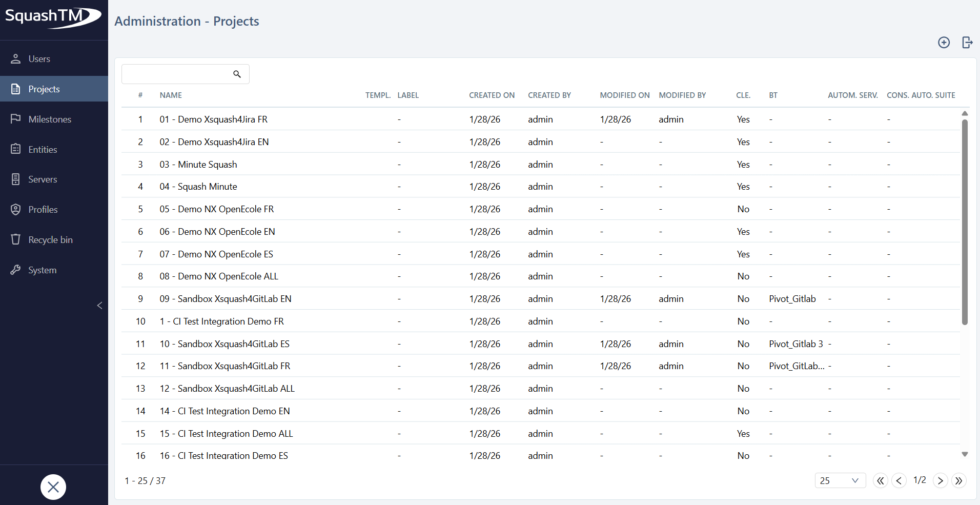Viewport: 980px width, 505px height.
Task: Click the add project plus icon
Action: coord(944,43)
